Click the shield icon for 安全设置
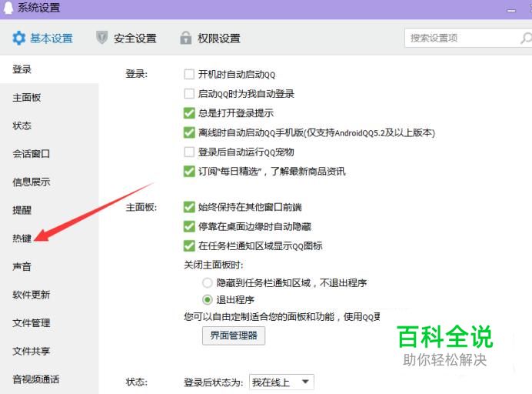 pyautogui.click(x=101, y=38)
